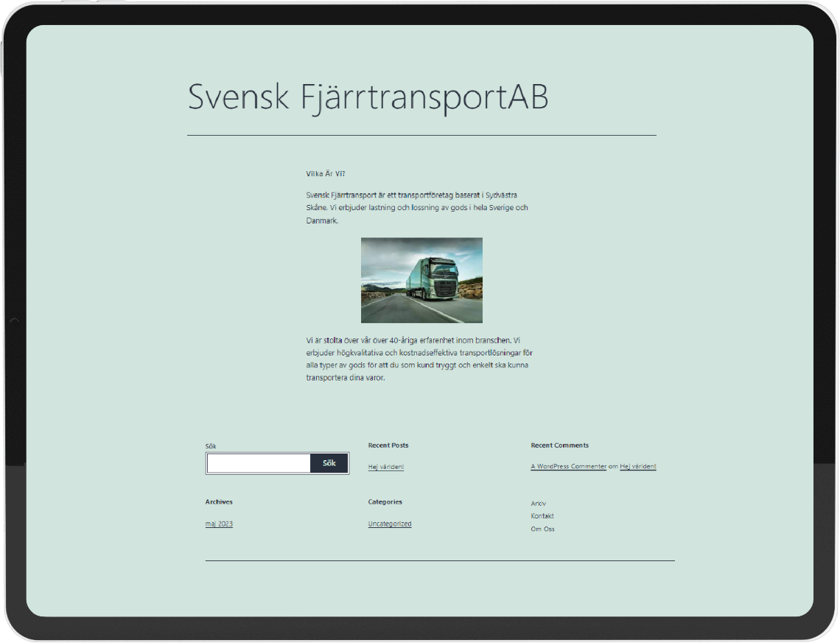Open the Hej världen! post under Recent Posts
The height and width of the screenshot is (643, 840).
(x=385, y=467)
